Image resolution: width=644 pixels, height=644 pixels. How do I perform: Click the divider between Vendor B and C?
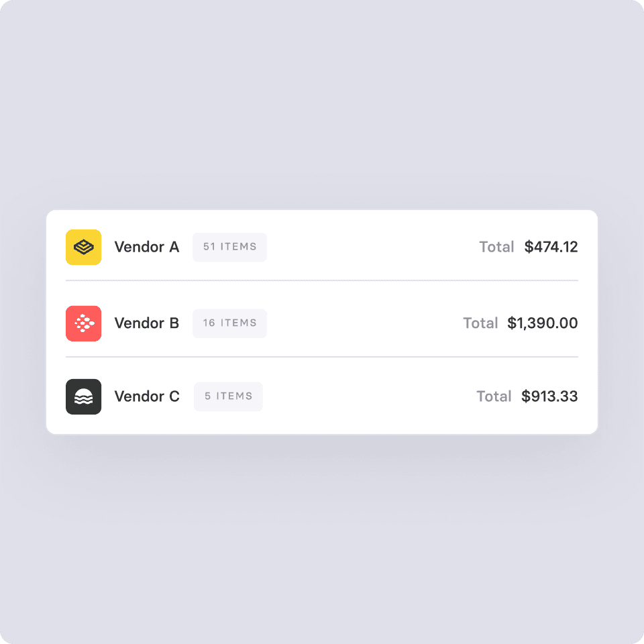pyautogui.click(x=322, y=357)
